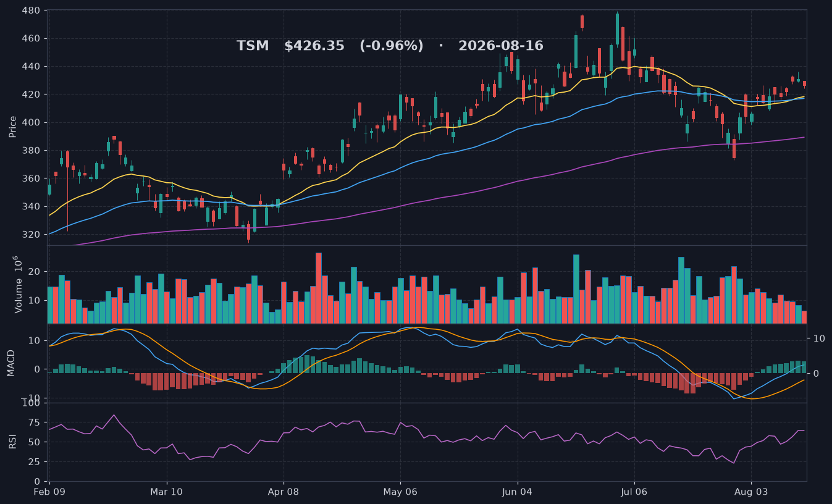Click the 0 tick on the left MACD axis

(x=38, y=369)
